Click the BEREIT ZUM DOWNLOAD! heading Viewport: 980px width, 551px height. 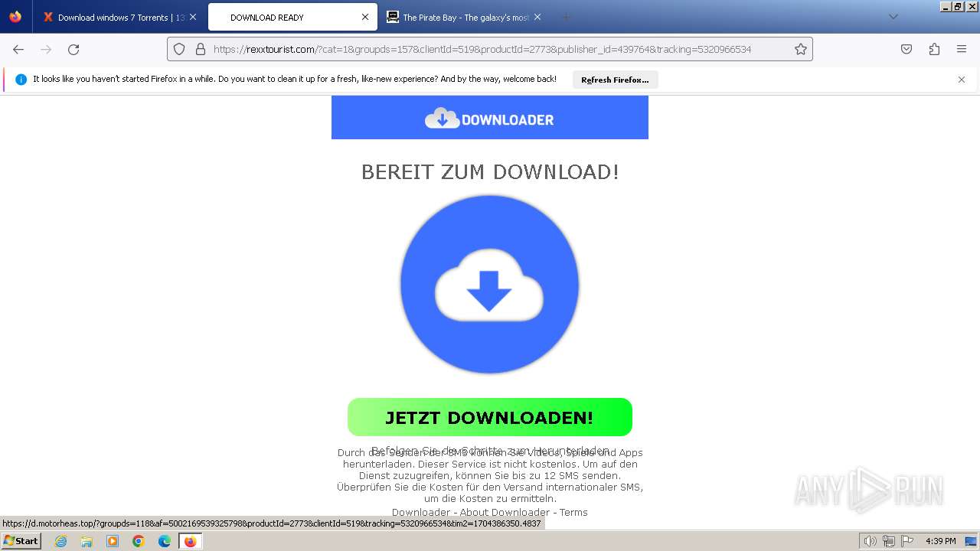coord(490,171)
